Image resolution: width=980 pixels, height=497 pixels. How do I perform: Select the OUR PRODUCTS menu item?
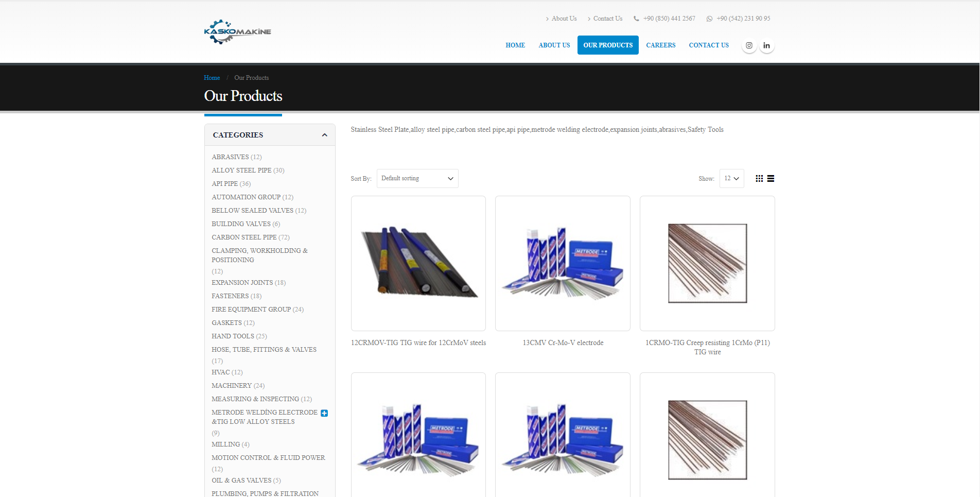coord(608,45)
